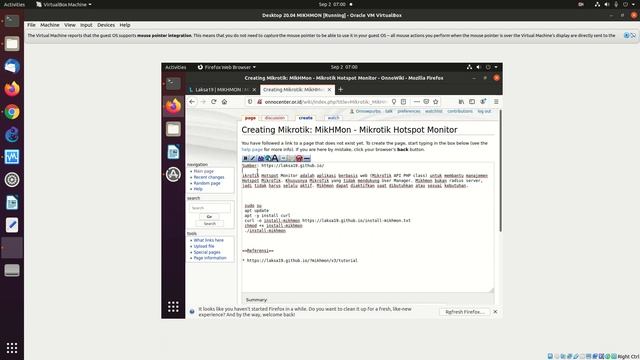Open VirtualBox Machine menu
The width and height of the screenshot is (640, 360).
[50, 25]
